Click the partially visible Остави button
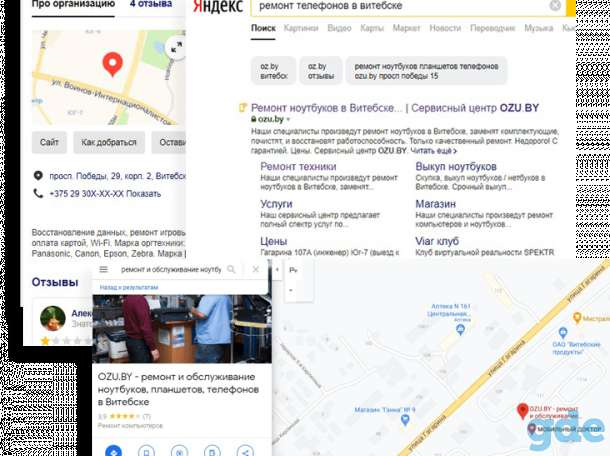610x456 pixels. coord(169,142)
